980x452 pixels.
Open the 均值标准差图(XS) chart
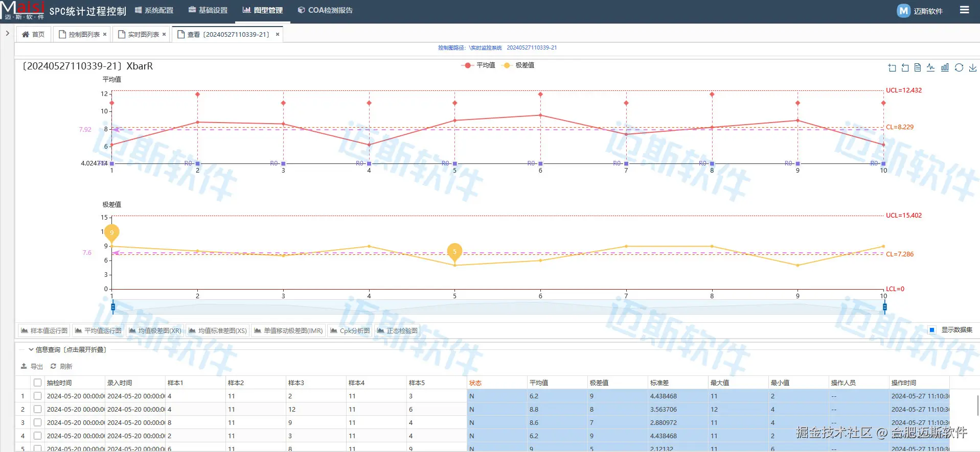pyautogui.click(x=218, y=330)
